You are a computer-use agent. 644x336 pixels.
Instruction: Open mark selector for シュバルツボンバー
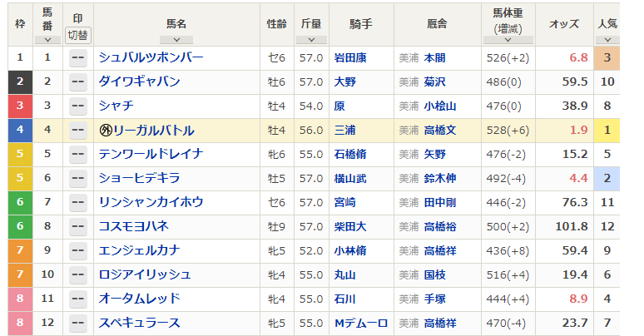point(77,58)
